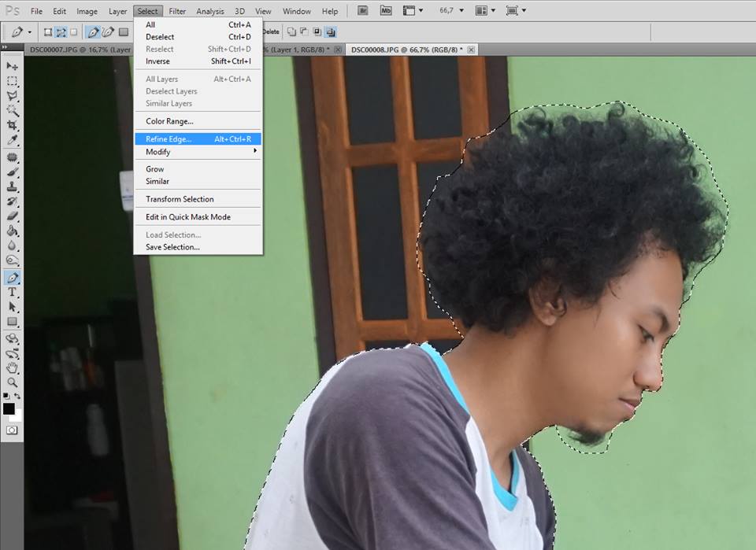
Task: Close the DSC00008.JPG document tab
Action: click(472, 50)
